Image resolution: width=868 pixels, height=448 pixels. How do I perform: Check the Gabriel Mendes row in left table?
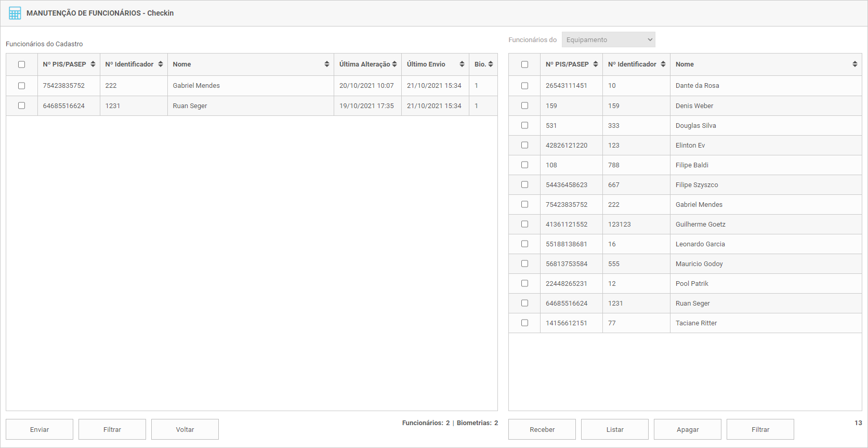22,86
